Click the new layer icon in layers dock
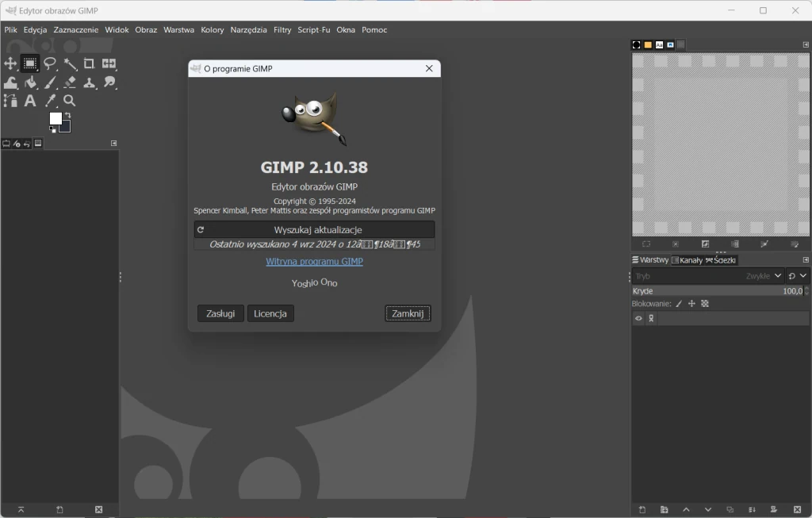Image resolution: width=812 pixels, height=518 pixels. pyautogui.click(x=642, y=510)
